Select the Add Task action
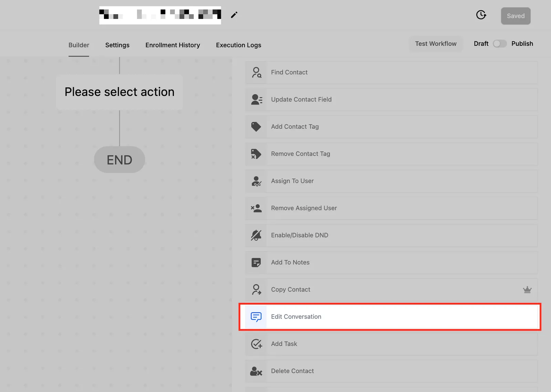Image resolution: width=551 pixels, height=392 pixels. (x=392, y=344)
